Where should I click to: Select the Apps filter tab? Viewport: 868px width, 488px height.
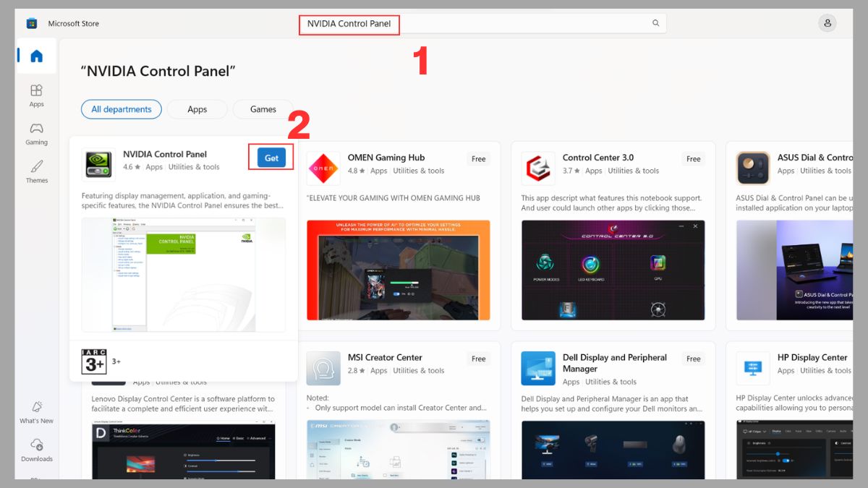point(197,109)
